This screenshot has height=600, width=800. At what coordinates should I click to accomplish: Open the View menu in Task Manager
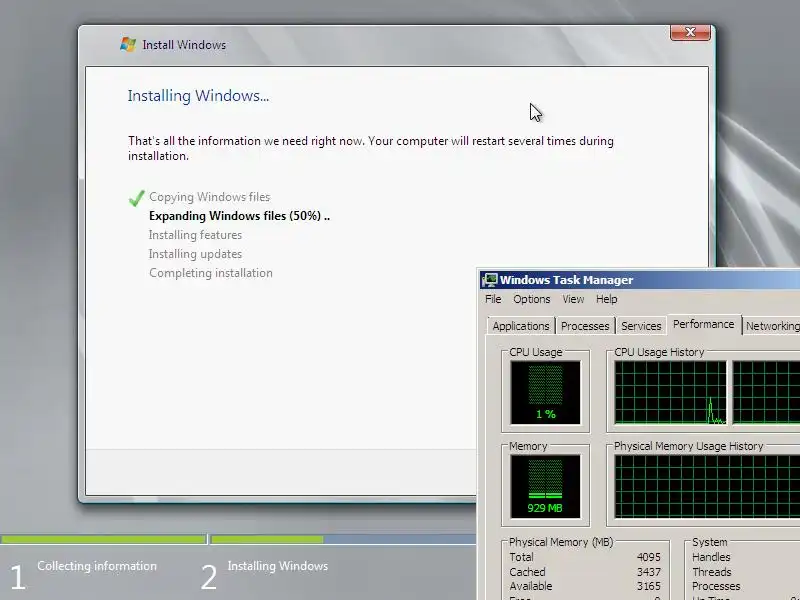(x=573, y=299)
